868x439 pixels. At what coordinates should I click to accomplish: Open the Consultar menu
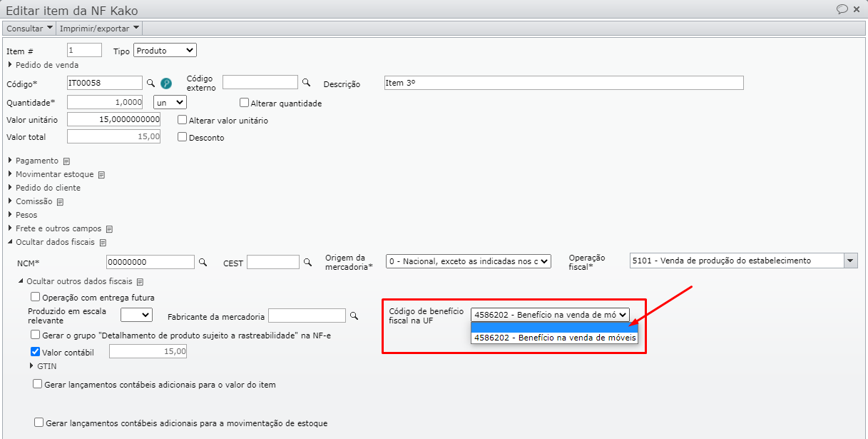point(29,28)
